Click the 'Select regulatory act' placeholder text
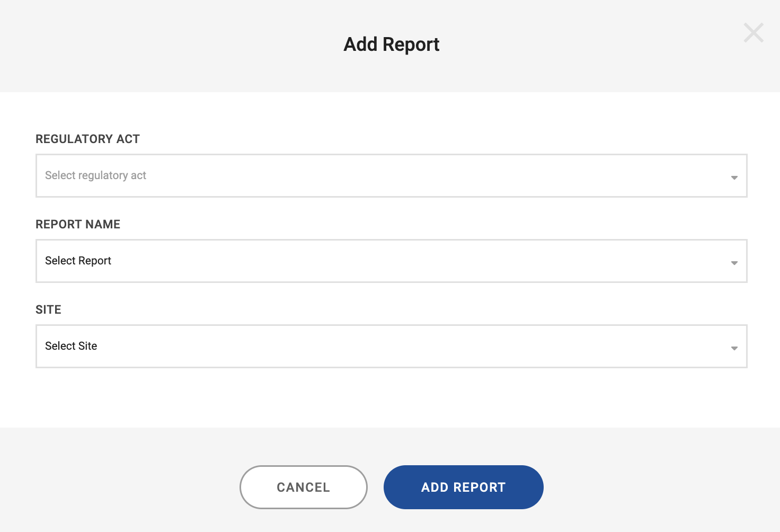Viewport: 780px width, 532px height. (95, 175)
